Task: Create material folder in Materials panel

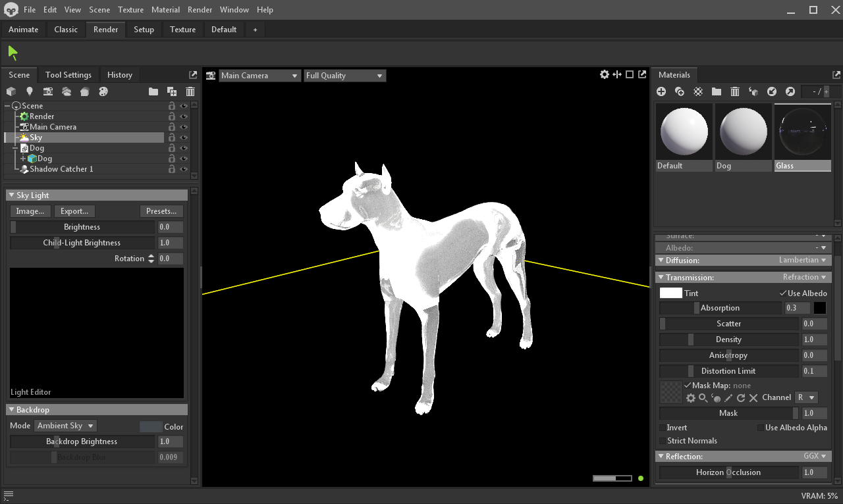Action: tap(717, 91)
